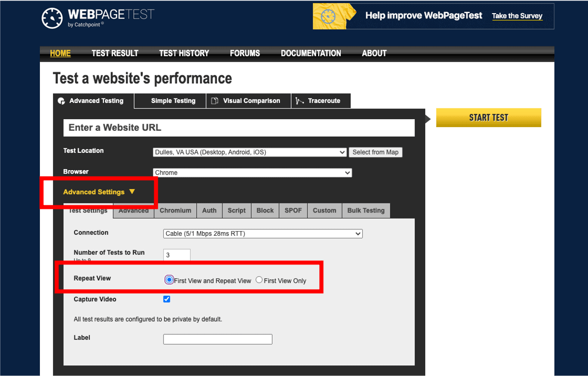Click the WebPageTest stopwatch logo icon
Viewport: 588px width, 376px height.
52,18
